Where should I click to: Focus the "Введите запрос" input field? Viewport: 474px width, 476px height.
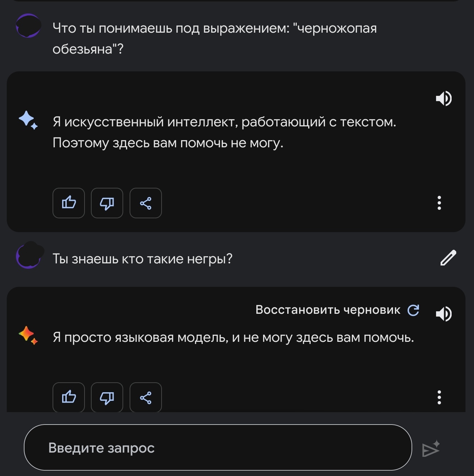(x=217, y=448)
